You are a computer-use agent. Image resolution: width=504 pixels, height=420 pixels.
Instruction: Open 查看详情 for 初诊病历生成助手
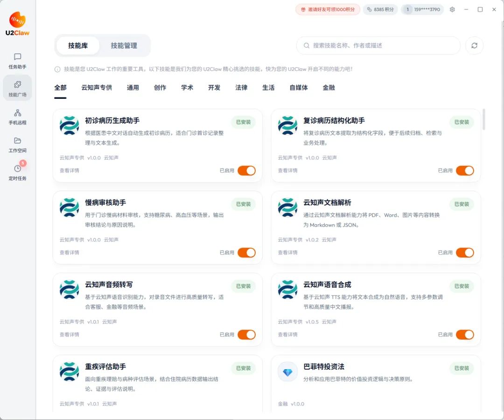pos(69,171)
